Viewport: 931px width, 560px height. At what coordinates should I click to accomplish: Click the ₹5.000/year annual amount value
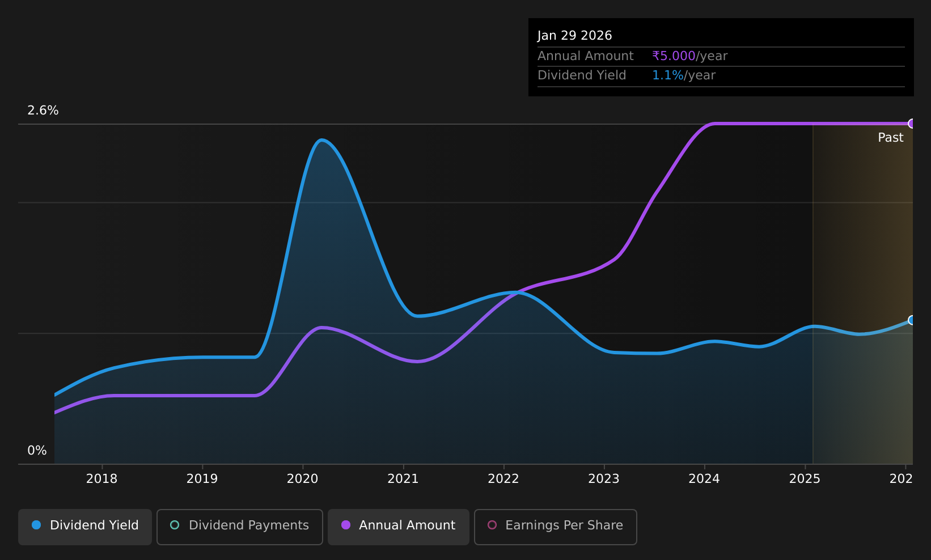690,56
